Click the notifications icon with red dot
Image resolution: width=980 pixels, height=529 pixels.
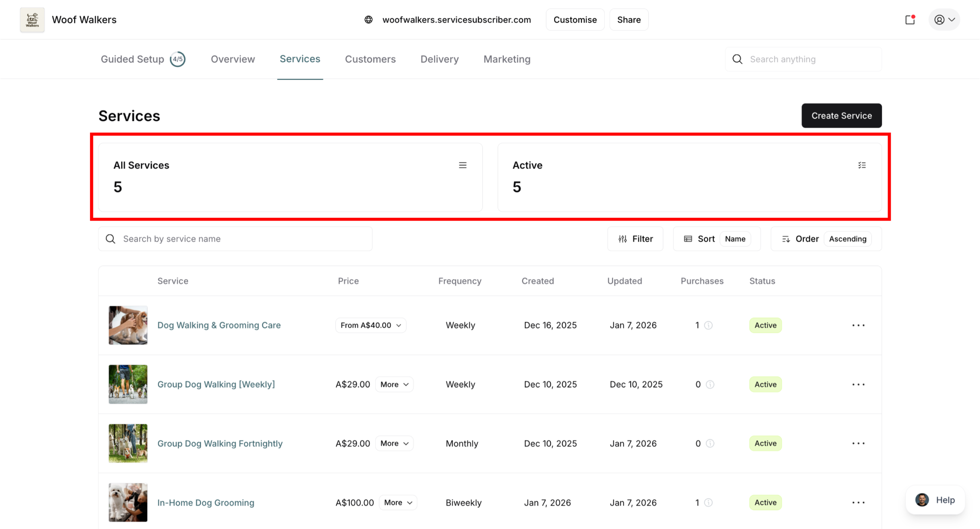(x=910, y=20)
